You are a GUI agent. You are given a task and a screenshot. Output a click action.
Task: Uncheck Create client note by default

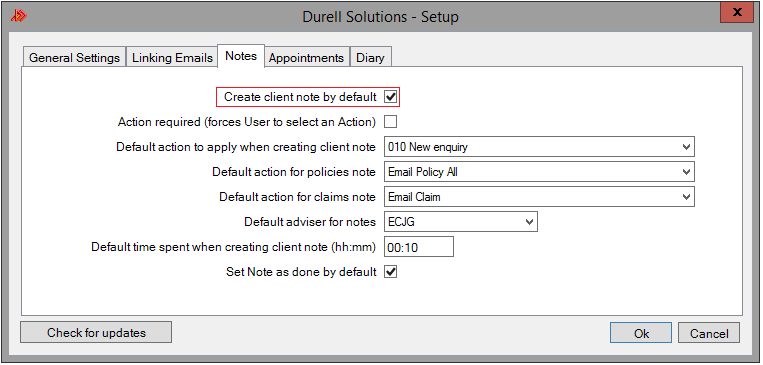click(x=390, y=97)
